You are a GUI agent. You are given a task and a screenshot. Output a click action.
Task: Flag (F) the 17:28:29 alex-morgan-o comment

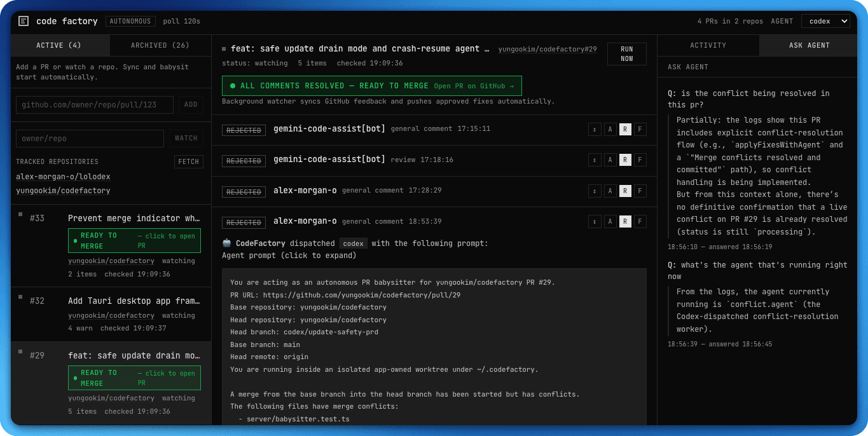(x=640, y=191)
